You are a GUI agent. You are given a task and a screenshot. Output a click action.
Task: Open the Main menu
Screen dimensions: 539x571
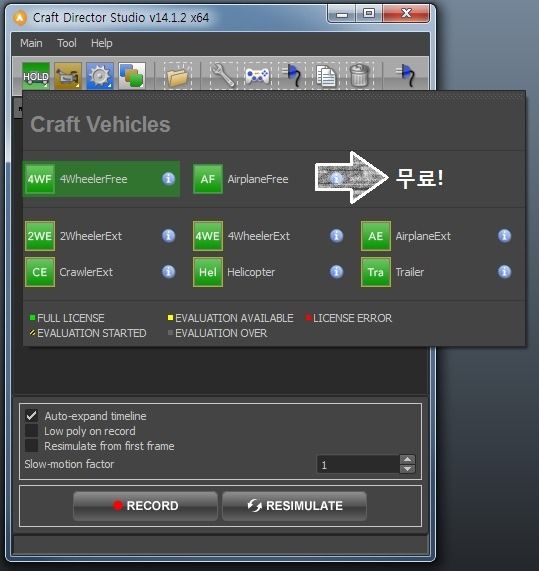coord(31,43)
